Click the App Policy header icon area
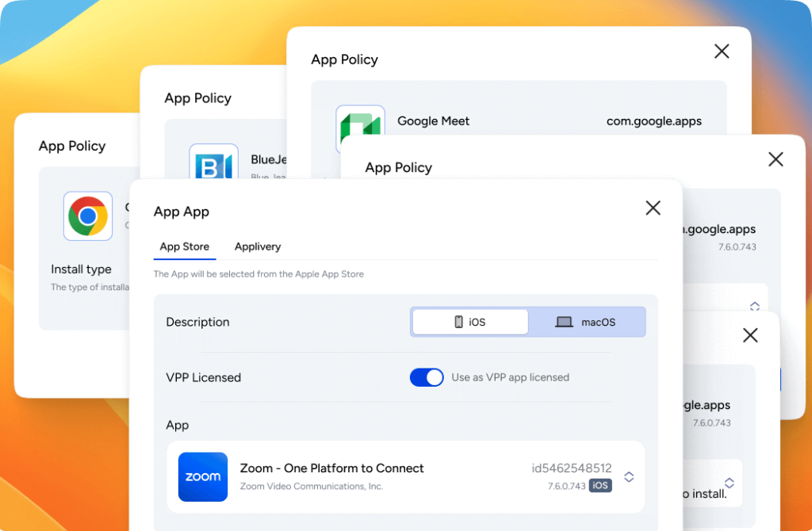 tap(344, 59)
